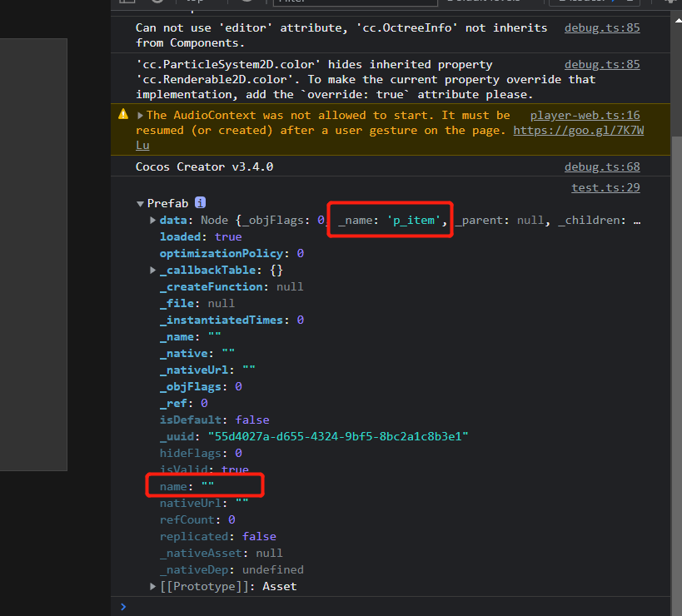Expand the _callbackTable property
The width and height of the screenshot is (682, 616).
152,270
